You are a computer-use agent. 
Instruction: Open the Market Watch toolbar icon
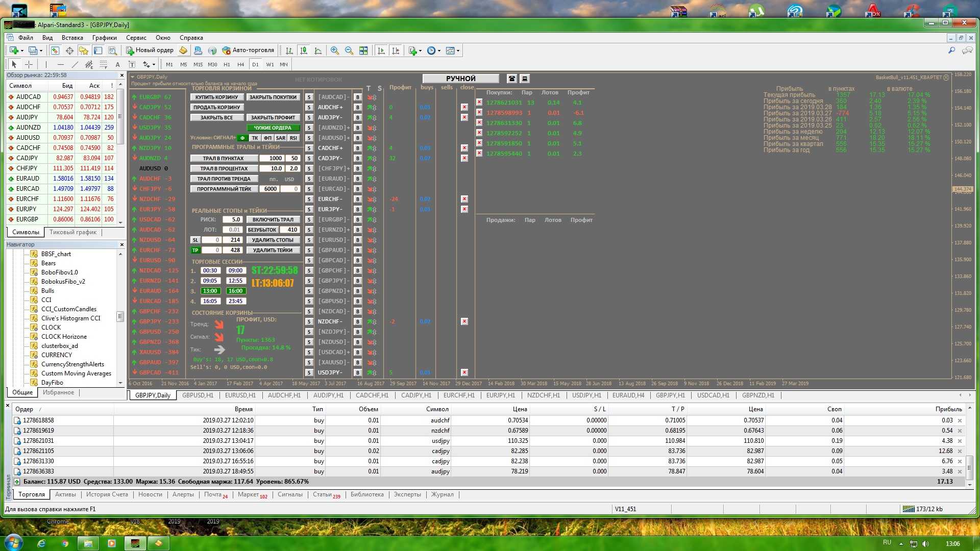click(x=55, y=51)
